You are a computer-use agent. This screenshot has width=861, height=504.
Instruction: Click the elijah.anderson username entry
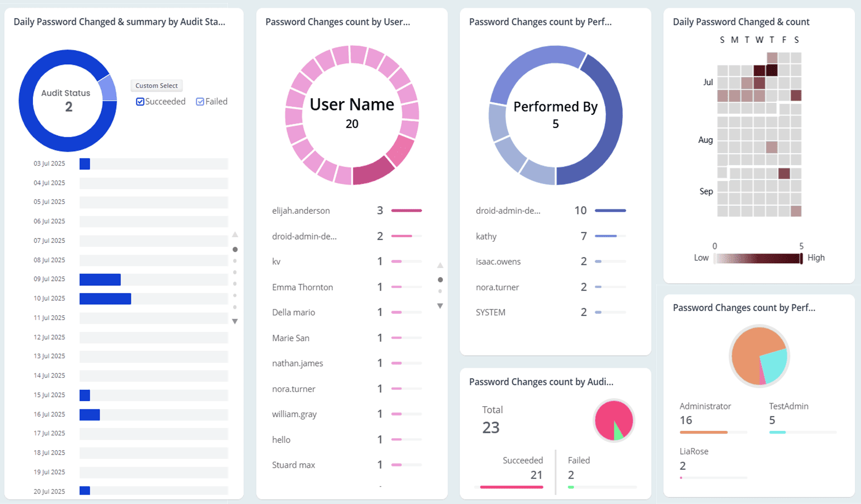tap(301, 211)
